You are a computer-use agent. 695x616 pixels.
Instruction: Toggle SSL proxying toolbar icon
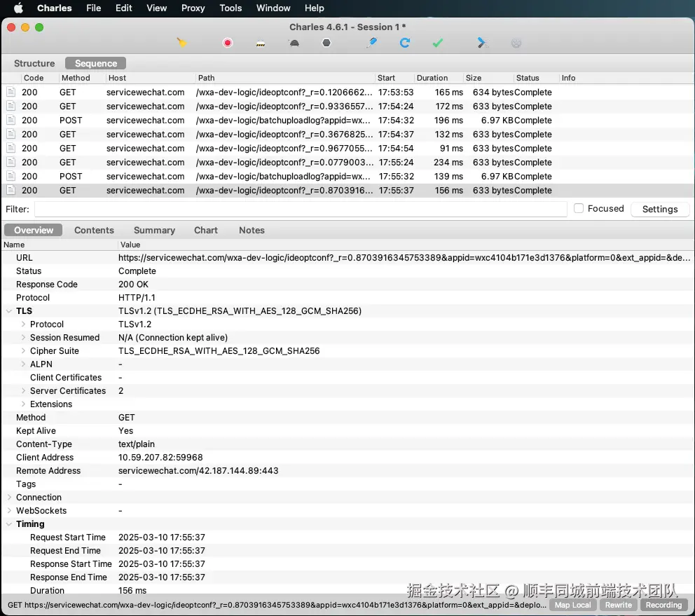click(261, 43)
